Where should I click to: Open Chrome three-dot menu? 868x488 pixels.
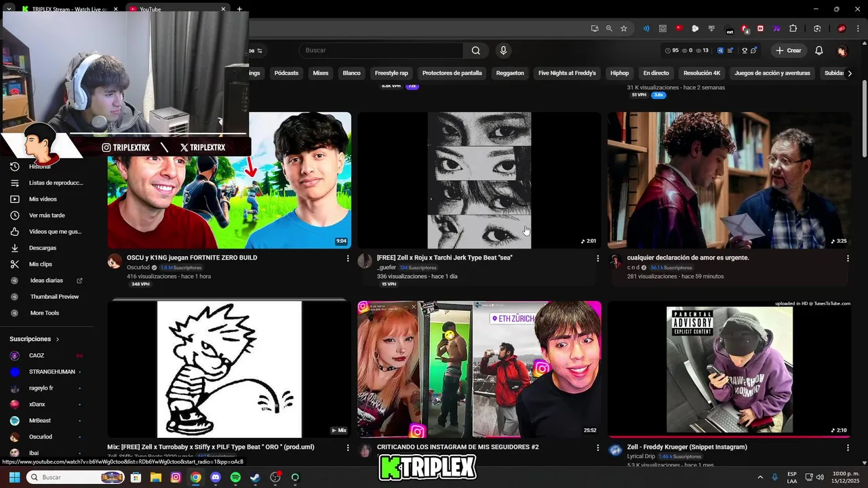pyautogui.click(x=858, y=28)
